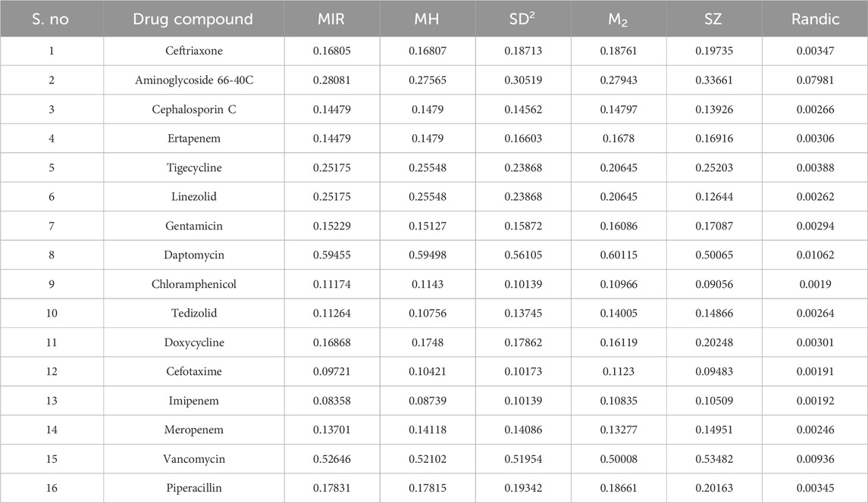
Task: Click the Randic column header
Action: (815, 19)
